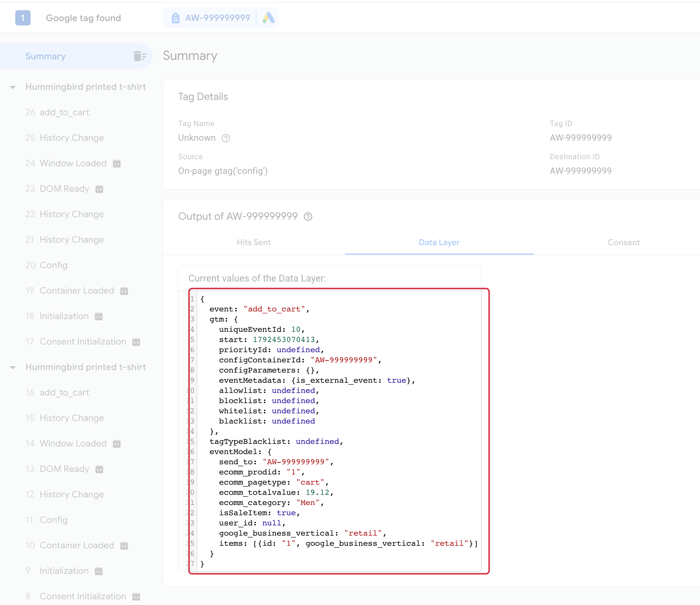Click the code badge icon on 14 Window Loaded
Screen dimensions: 700x605
tap(116, 444)
